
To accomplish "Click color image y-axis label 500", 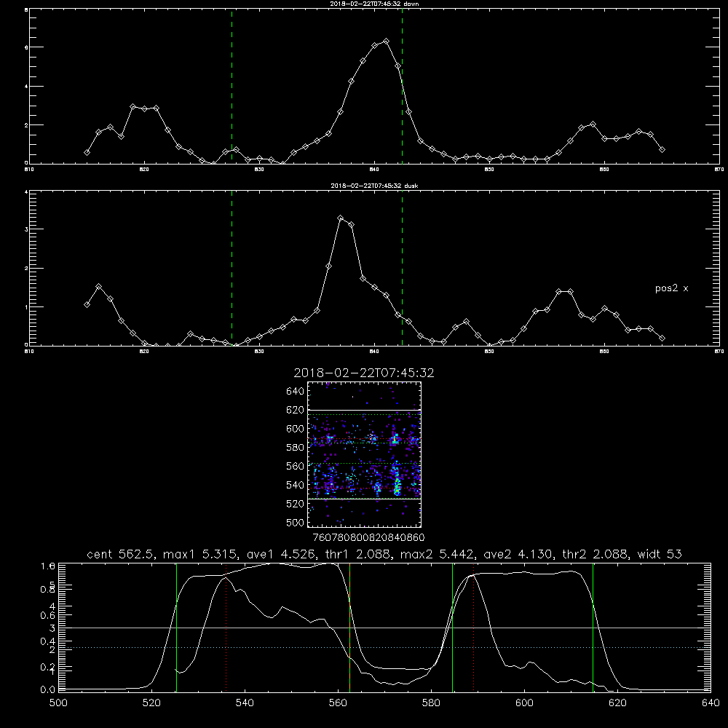I will coord(296,522).
